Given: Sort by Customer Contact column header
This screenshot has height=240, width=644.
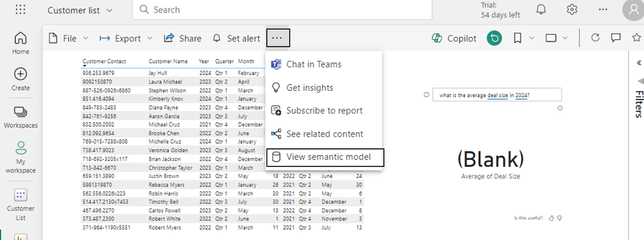Looking at the screenshot, I should point(104,61).
